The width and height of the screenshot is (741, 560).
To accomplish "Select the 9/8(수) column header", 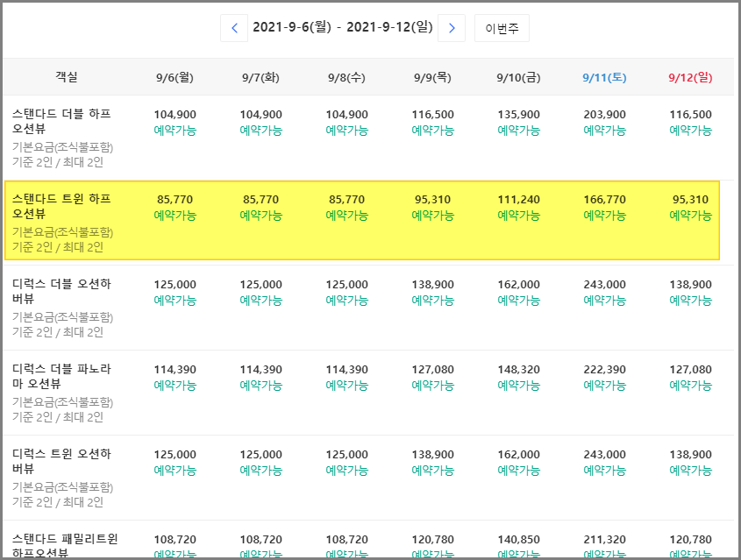I will (347, 77).
